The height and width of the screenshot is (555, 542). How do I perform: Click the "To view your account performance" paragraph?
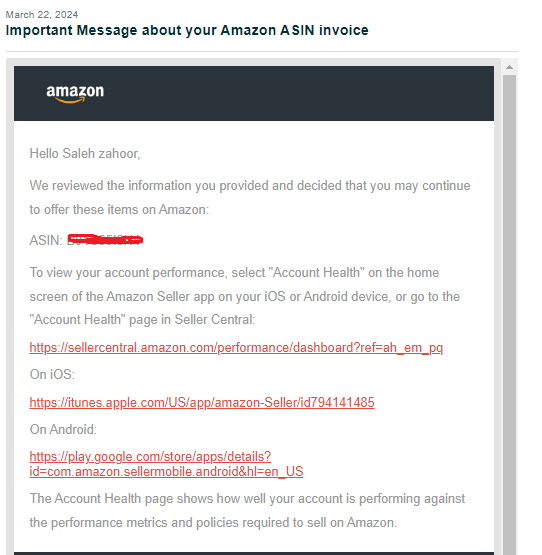245,296
